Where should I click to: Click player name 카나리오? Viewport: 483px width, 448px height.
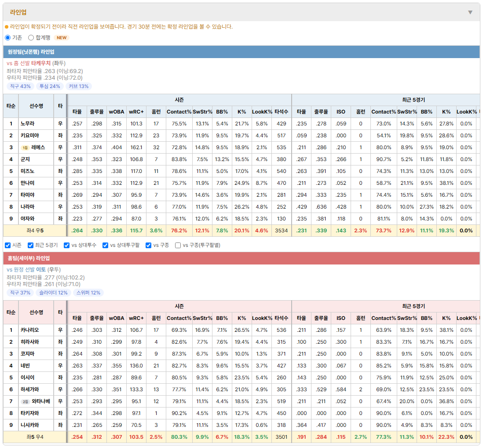click(x=30, y=330)
